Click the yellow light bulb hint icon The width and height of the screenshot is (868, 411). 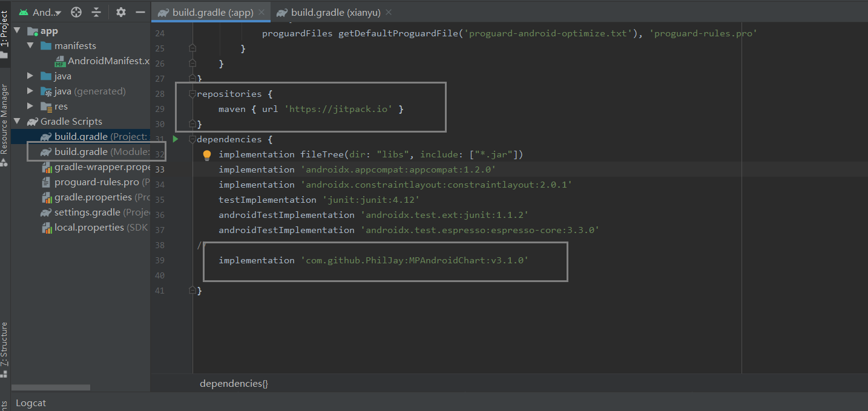[207, 155]
